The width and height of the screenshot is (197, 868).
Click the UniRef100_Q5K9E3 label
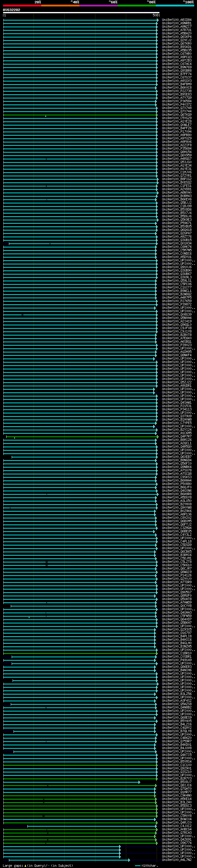177,220
